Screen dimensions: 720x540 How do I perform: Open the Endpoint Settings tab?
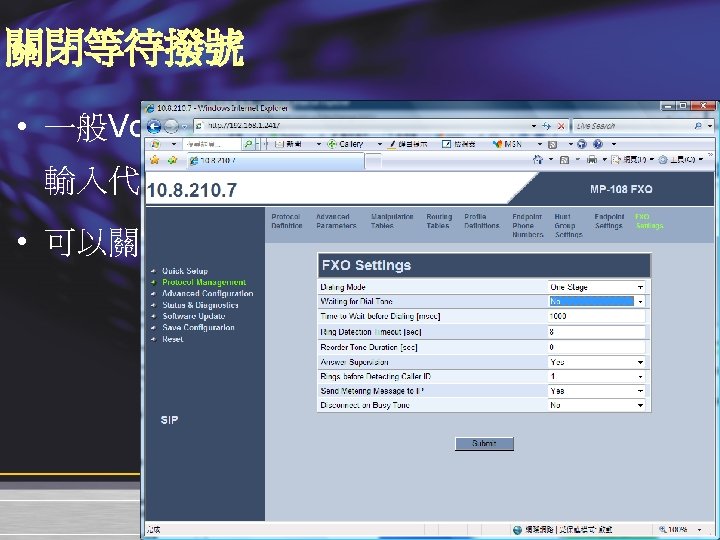click(x=609, y=221)
